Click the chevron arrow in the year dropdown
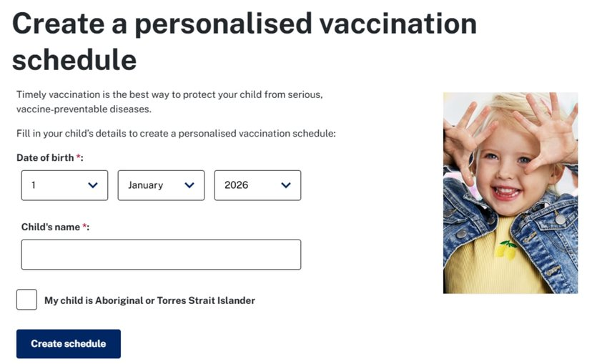The width and height of the screenshot is (592, 364). [x=286, y=185]
